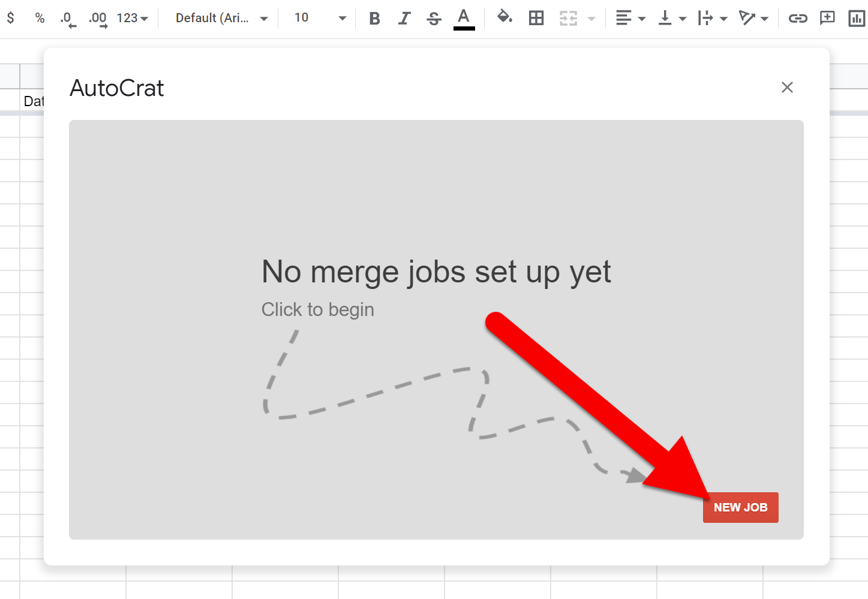Image resolution: width=868 pixels, height=599 pixels.
Task: Open the text color picker
Action: point(464,19)
